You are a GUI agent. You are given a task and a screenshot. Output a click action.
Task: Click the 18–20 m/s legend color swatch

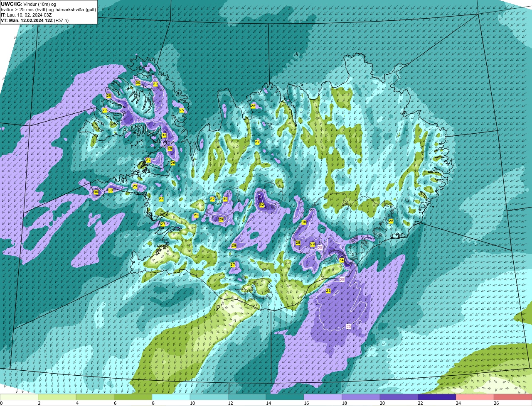pyautogui.click(x=361, y=397)
